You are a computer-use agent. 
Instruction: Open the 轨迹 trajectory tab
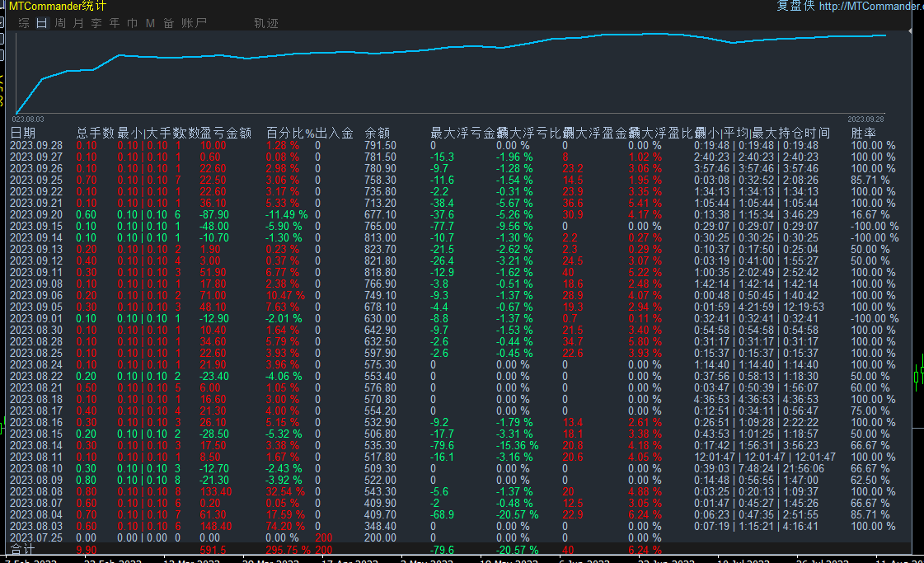(x=265, y=23)
